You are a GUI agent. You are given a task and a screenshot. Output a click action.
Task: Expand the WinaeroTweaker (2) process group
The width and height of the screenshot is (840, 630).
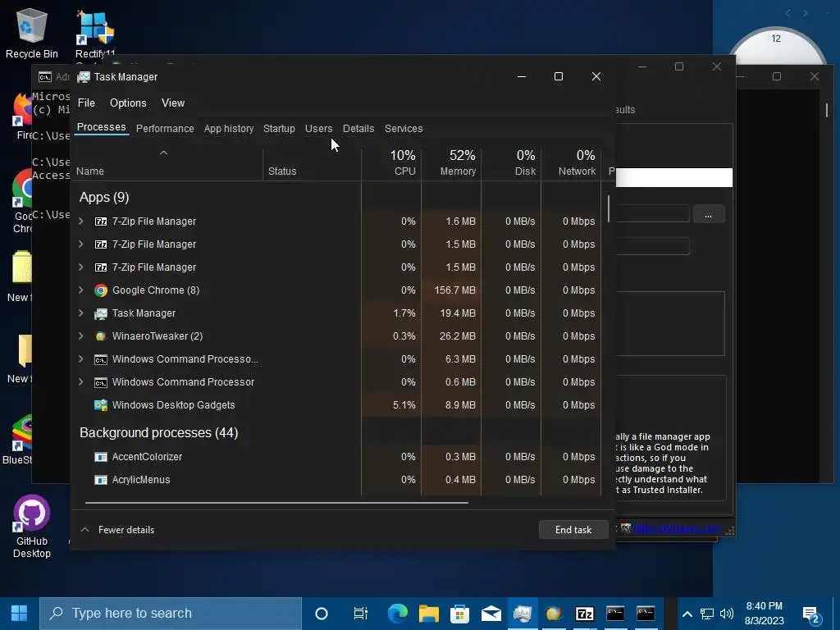[81, 336]
